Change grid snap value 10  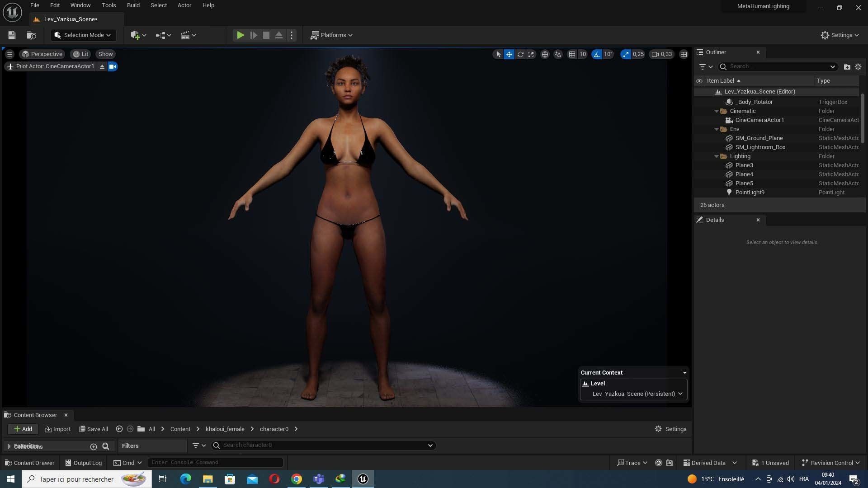(x=583, y=54)
